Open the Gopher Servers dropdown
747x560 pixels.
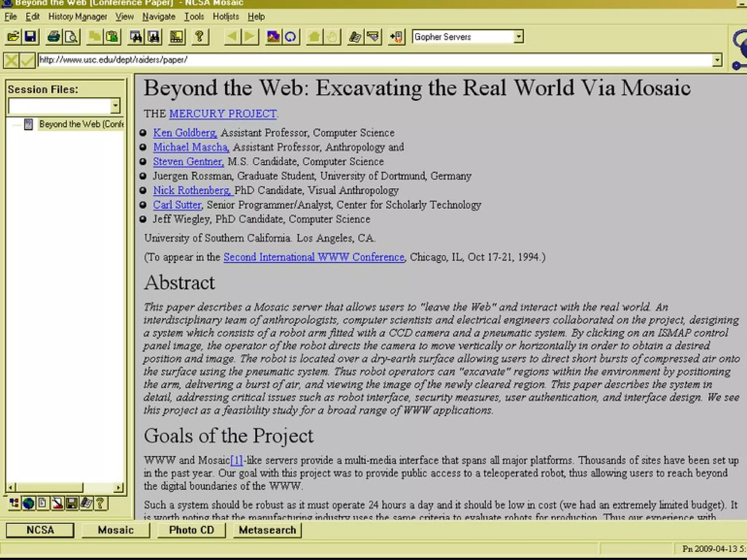click(x=518, y=36)
